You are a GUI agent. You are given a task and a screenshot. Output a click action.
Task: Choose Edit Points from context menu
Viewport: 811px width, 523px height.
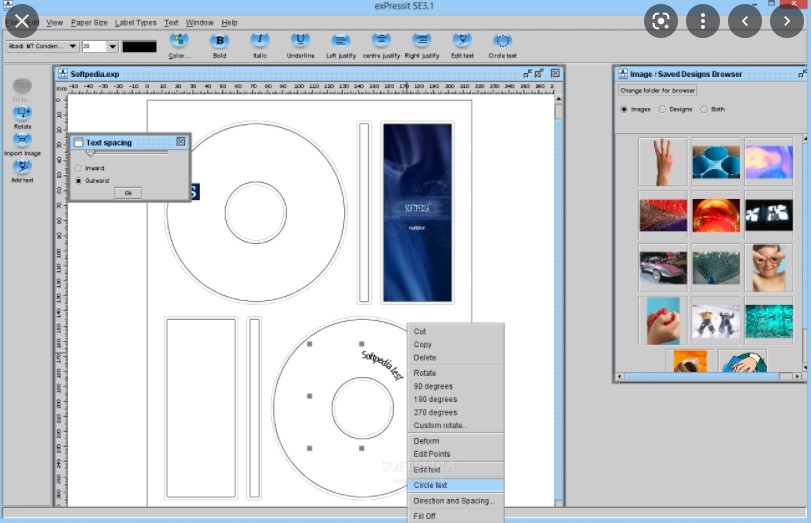click(456, 454)
